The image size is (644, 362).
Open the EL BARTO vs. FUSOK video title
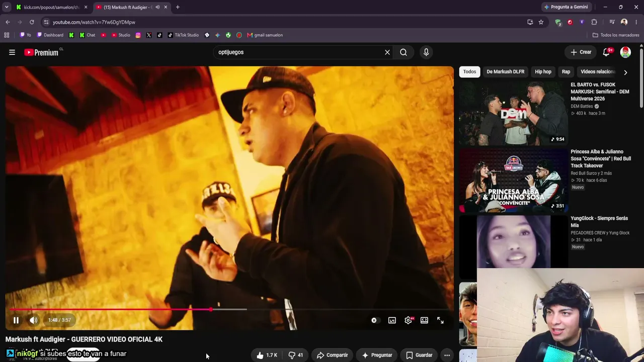pos(600,92)
